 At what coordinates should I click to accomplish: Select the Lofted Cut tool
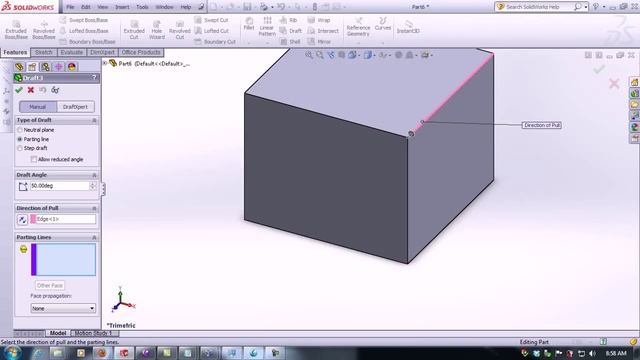(212, 31)
